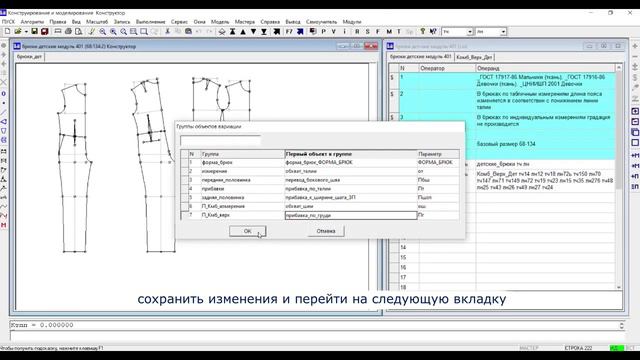Click the Printer icon in the toolbar
This screenshot has height=360, width=640.
pyautogui.click(x=68, y=31)
